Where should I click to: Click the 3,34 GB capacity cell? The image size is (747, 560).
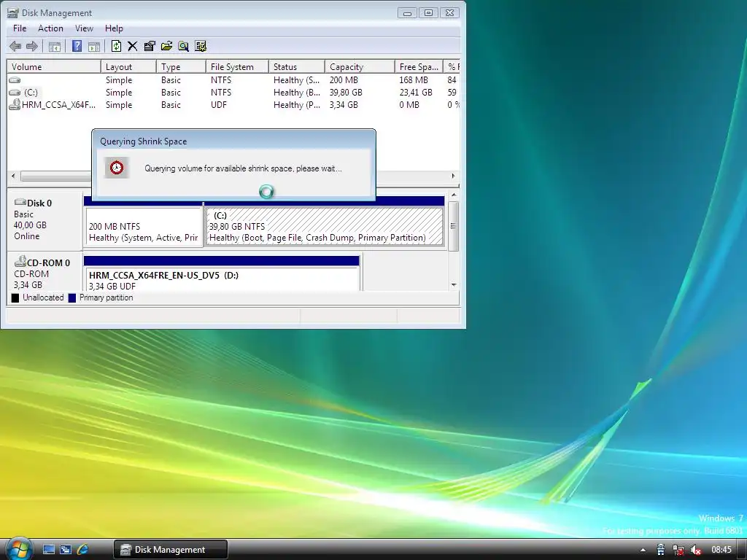click(344, 105)
